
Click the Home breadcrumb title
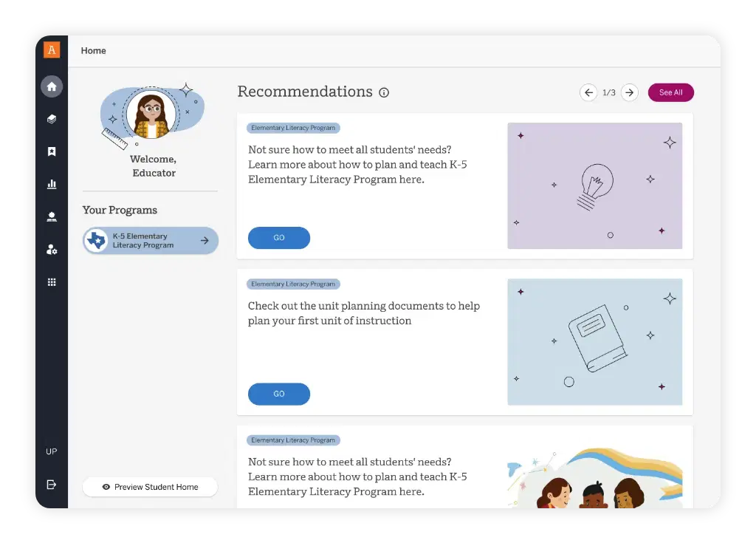[x=94, y=51]
